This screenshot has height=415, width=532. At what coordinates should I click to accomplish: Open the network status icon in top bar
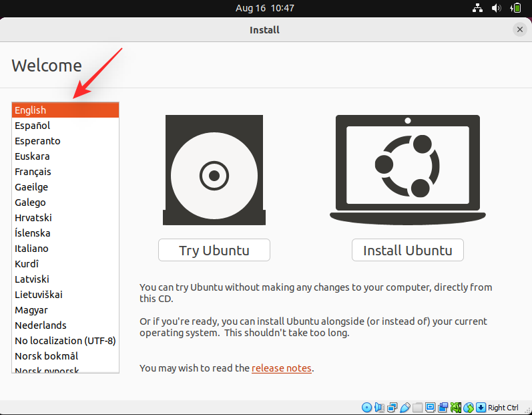click(x=477, y=8)
